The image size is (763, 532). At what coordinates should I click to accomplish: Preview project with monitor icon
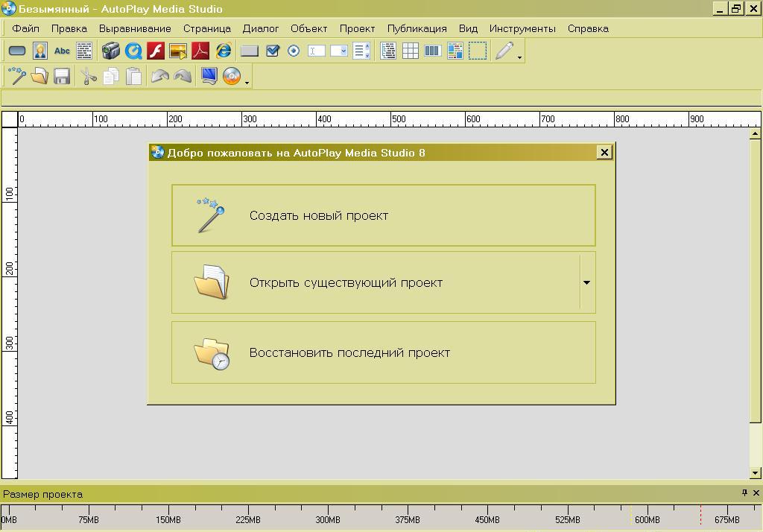(209, 76)
